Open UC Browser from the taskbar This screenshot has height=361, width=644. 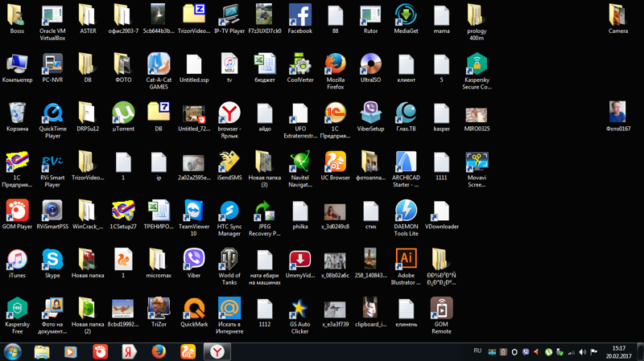coord(188,352)
